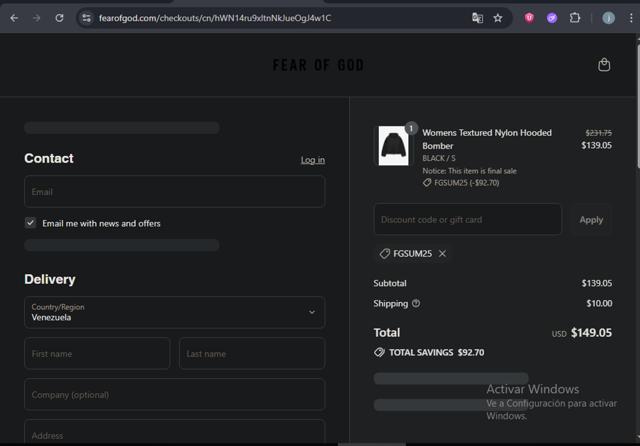Screen dimensions: 640x446
Task: Focus the First name field
Action: click(x=97, y=354)
